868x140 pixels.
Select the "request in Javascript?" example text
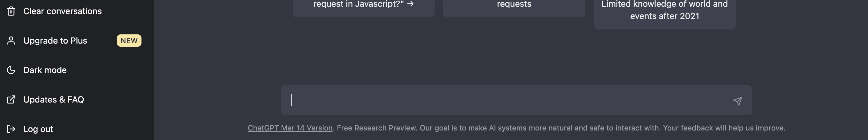[358, 4]
